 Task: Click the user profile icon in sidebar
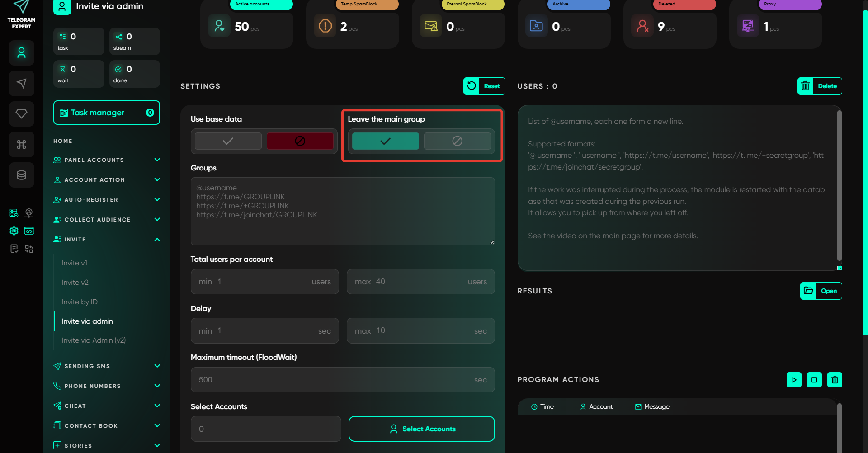point(21,53)
